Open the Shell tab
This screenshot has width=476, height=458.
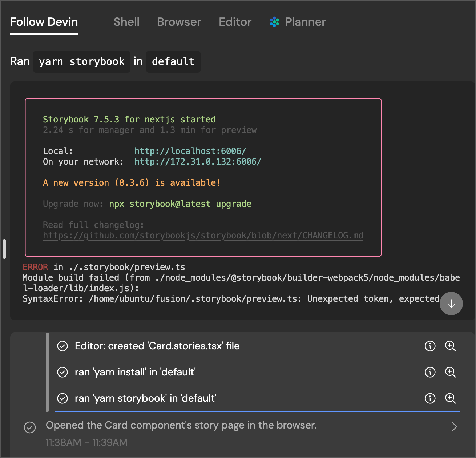(x=126, y=22)
